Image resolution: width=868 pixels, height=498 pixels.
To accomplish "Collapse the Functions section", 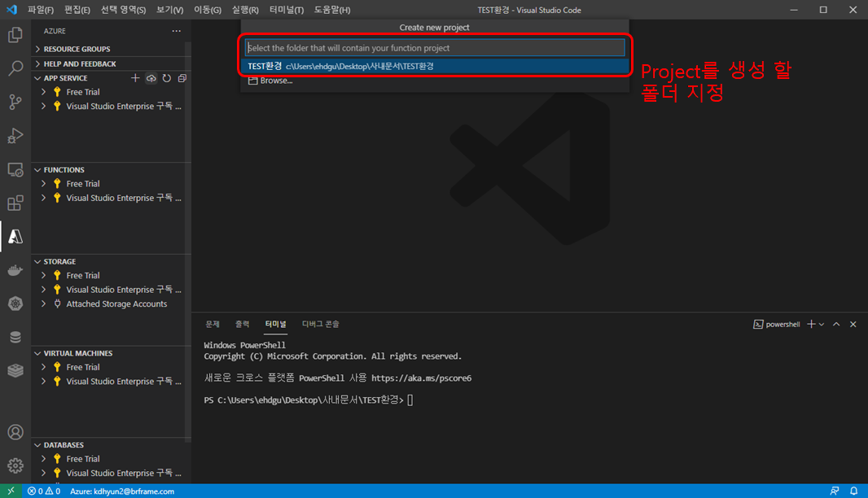I will click(x=37, y=170).
